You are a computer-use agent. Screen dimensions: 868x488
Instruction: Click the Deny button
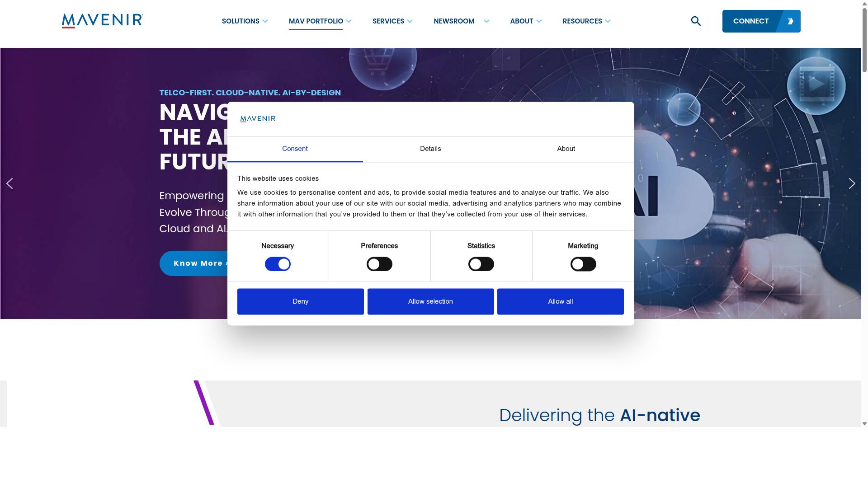[301, 301]
